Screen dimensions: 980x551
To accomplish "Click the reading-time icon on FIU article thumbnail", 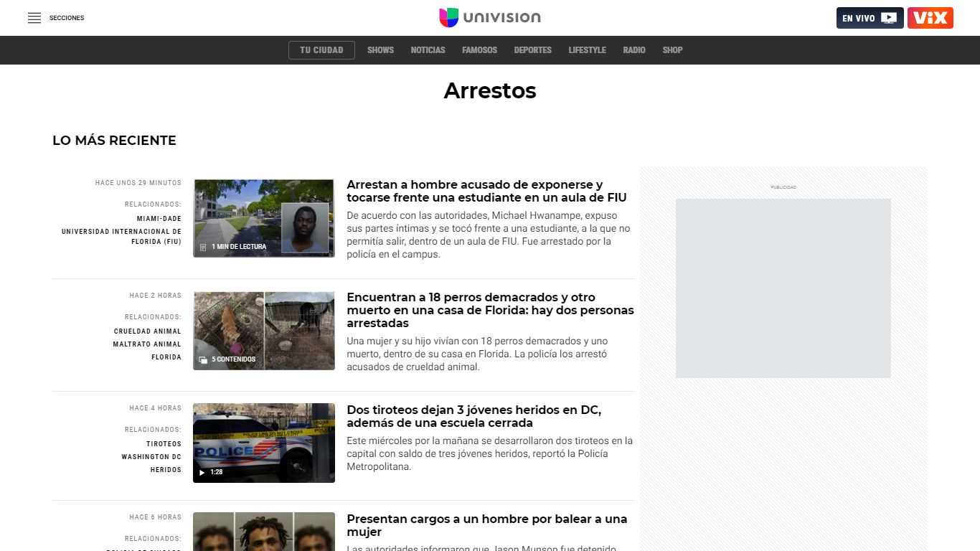I will [x=204, y=247].
